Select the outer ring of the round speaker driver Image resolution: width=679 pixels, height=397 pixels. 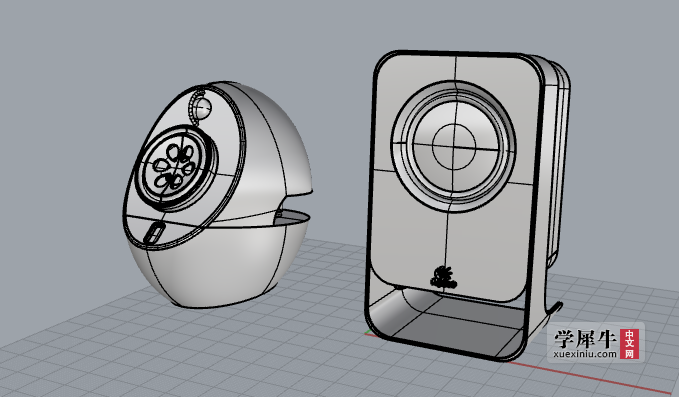click(x=453, y=146)
